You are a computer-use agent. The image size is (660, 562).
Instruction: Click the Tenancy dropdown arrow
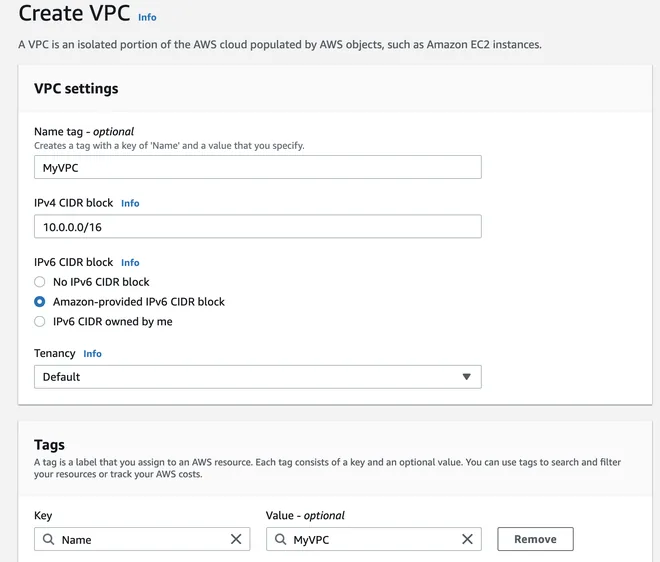466,377
